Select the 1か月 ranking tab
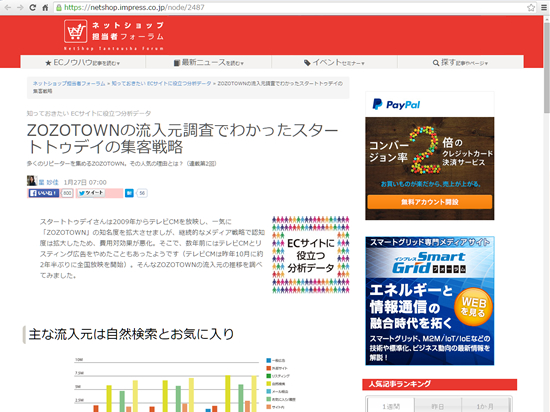The height and width of the screenshot is (412, 550). (485, 406)
